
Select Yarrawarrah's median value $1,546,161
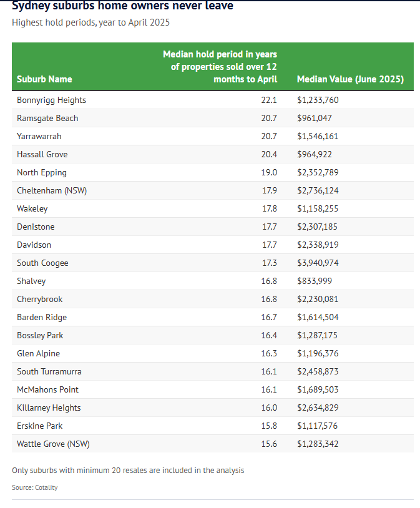tap(318, 136)
